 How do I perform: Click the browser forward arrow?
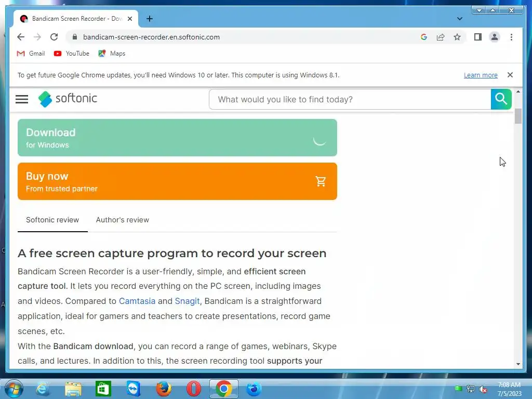pyautogui.click(x=37, y=37)
